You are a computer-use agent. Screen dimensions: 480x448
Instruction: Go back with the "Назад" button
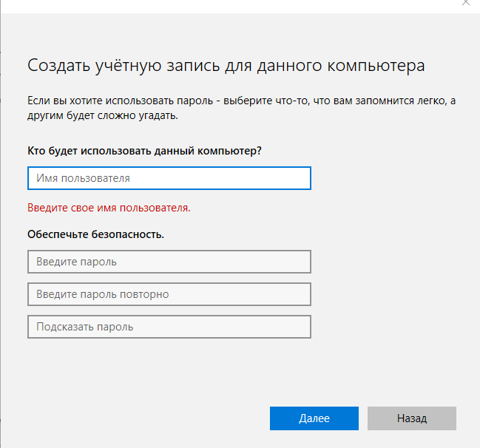point(411,418)
